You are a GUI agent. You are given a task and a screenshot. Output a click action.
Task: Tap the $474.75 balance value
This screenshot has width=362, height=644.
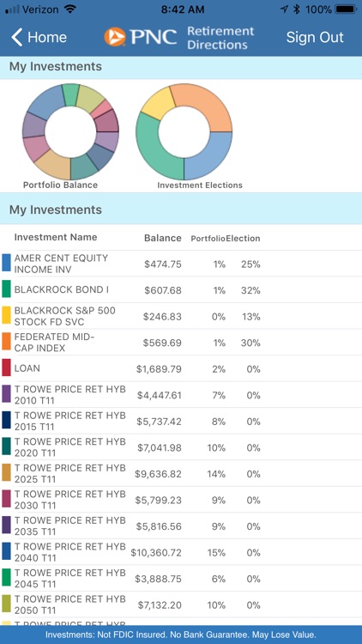[162, 264]
